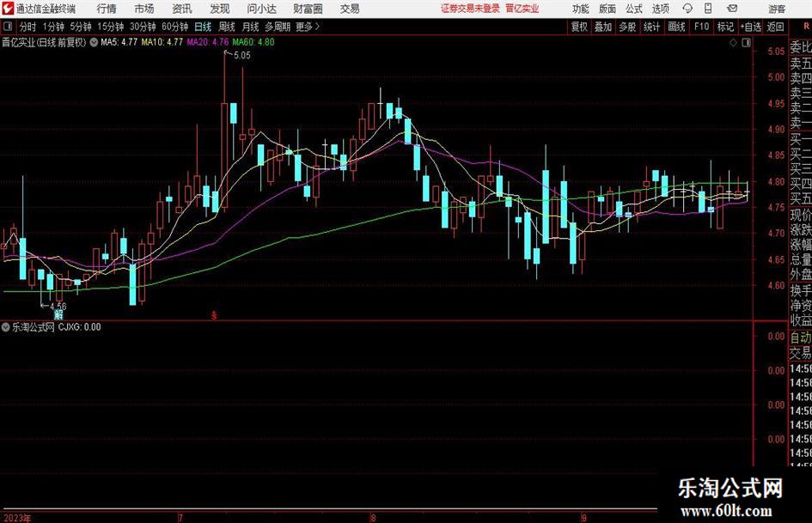This screenshot has width=812, height=523.
Task: Open the 发现 menu
Action: tap(220, 9)
